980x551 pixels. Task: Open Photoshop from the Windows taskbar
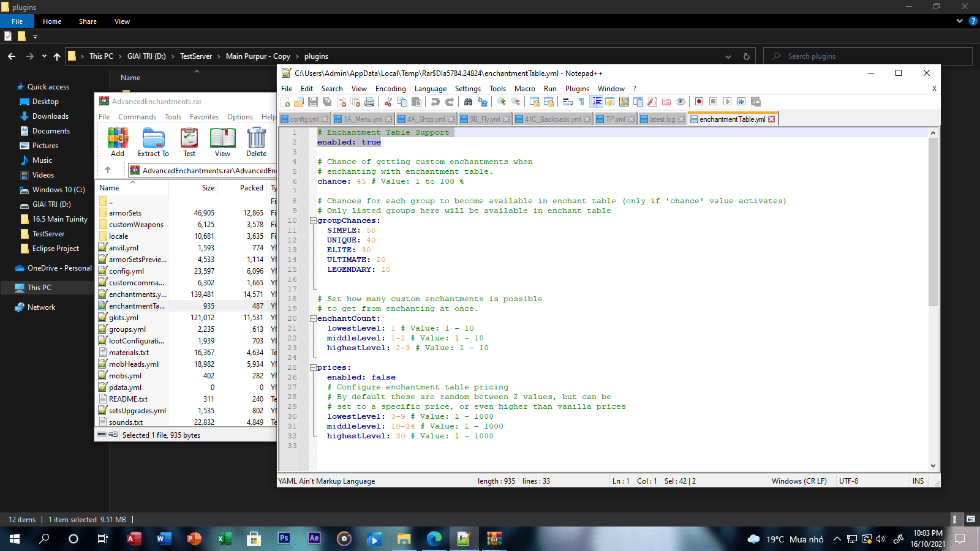point(284,538)
